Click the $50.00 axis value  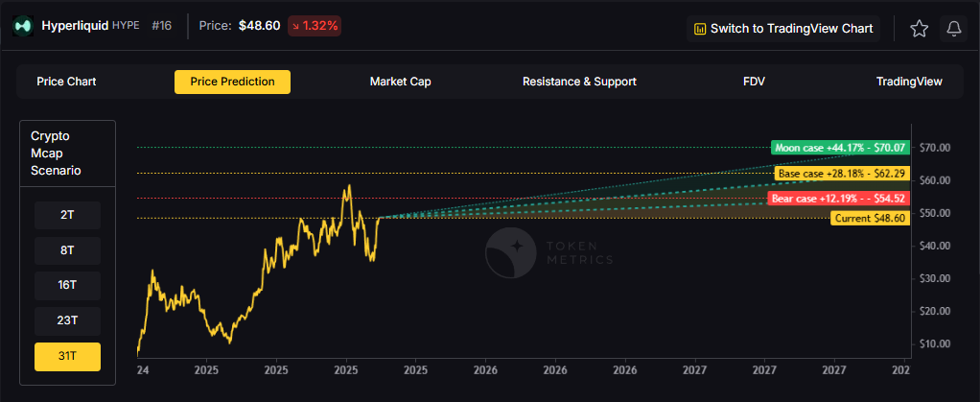pyautogui.click(x=935, y=213)
